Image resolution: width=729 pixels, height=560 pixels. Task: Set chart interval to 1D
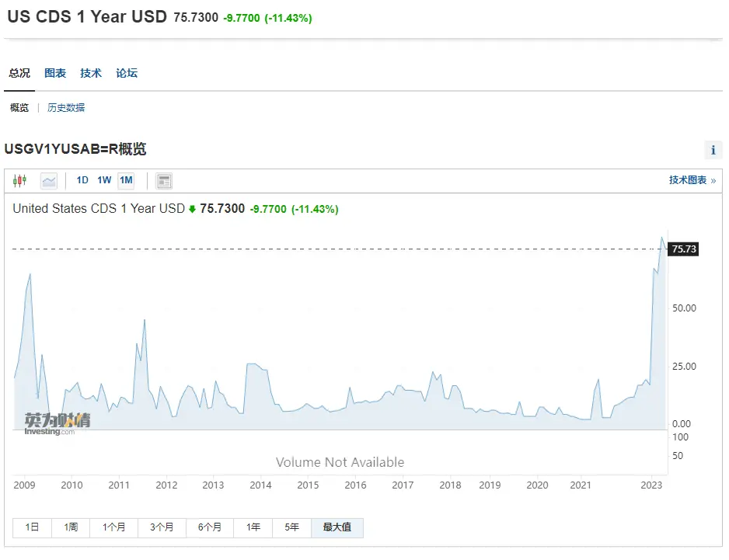click(82, 180)
